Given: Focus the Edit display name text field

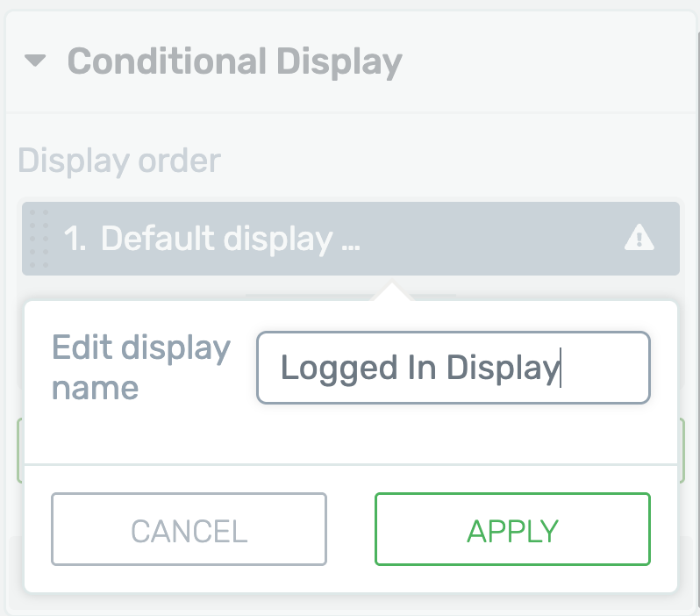Looking at the screenshot, I should coord(454,368).
